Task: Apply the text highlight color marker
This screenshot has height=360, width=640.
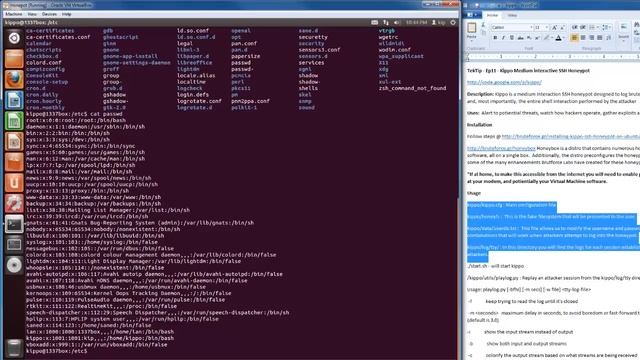Action: tap(546, 38)
